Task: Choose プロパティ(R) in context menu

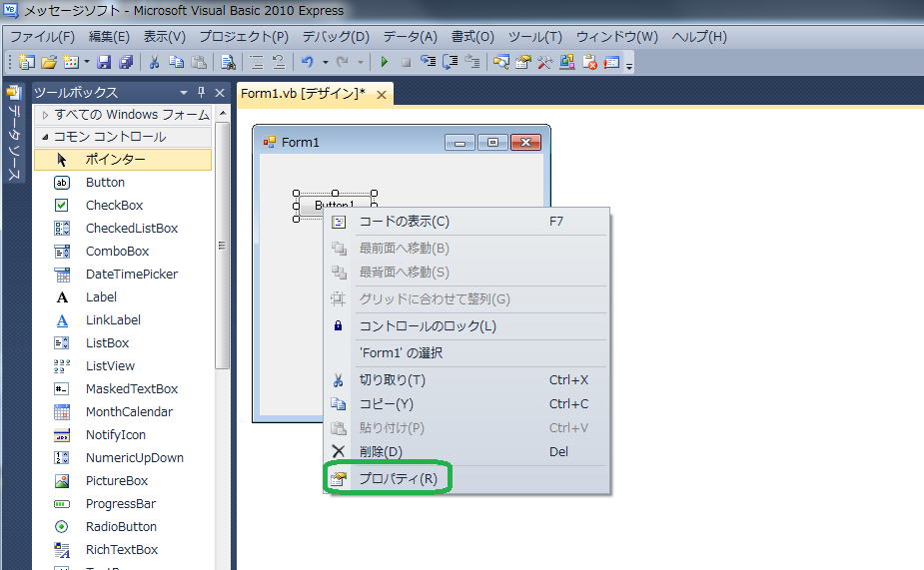Action: click(466, 479)
